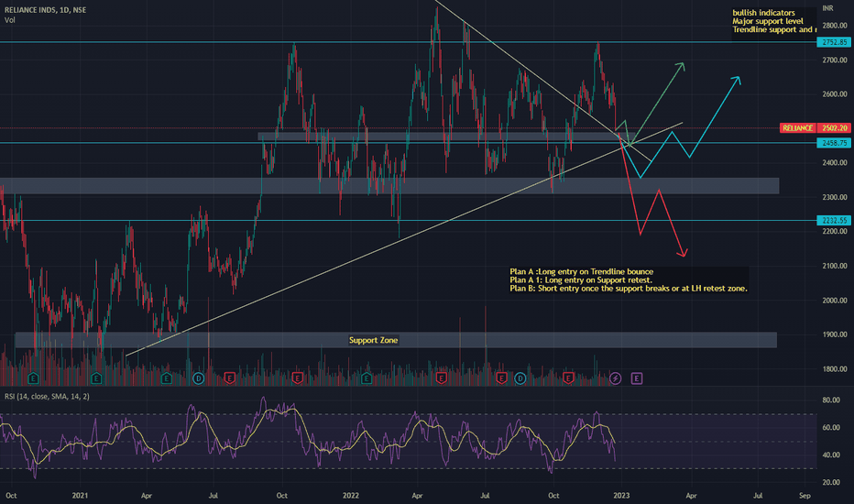Click the 'Plan A 1: Long entry on Support retest' text
Viewport: 854px width, 504px height.
[x=581, y=280]
